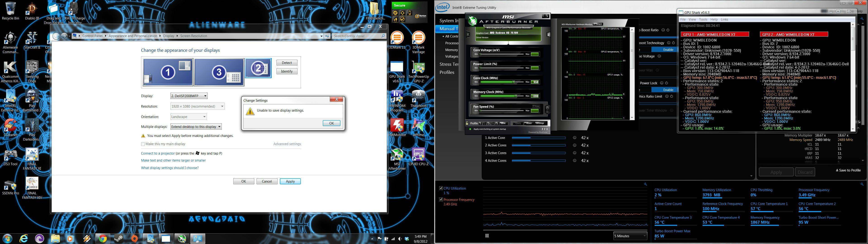Click the Afterburner info (i) side button
The width and height of the screenshot is (868, 244).
point(548,34)
